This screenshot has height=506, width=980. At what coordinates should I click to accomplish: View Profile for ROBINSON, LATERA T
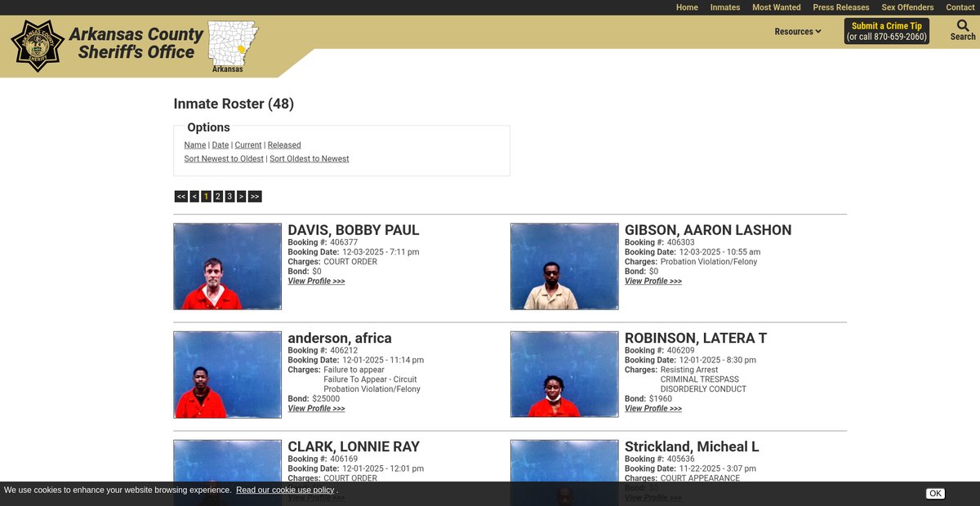653,409
